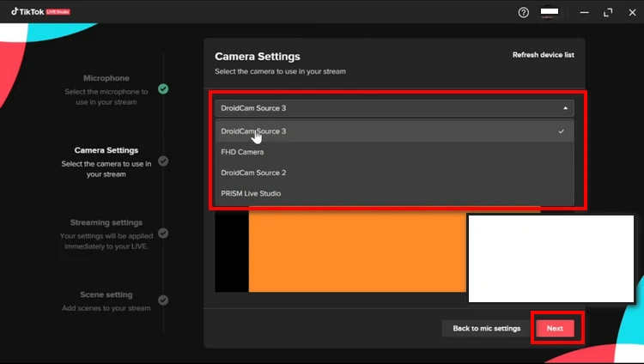Click the Camera Settings step checkmark
This screenshot has width=644, height=364.
tap(163, 161)
